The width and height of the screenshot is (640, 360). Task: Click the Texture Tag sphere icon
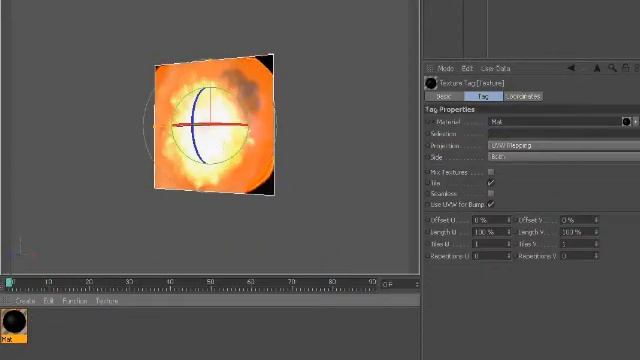[x=431, y=83]
